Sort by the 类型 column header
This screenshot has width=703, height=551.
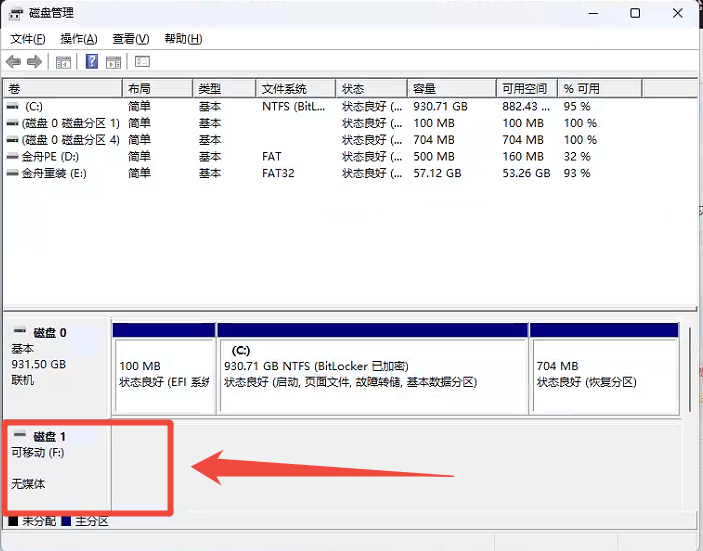pos(224,88)
